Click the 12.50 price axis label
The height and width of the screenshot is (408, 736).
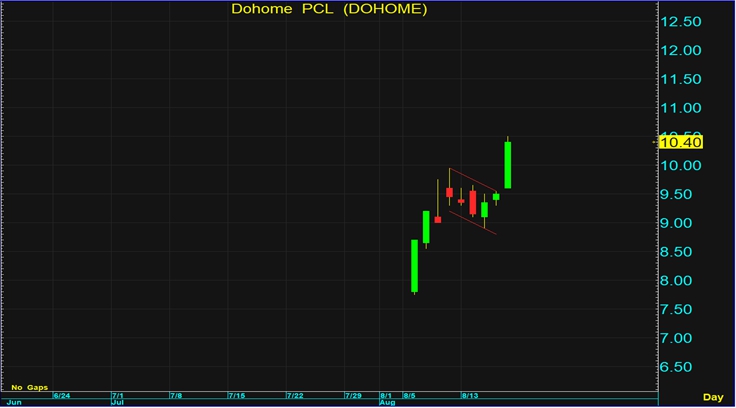pos(681,22)
